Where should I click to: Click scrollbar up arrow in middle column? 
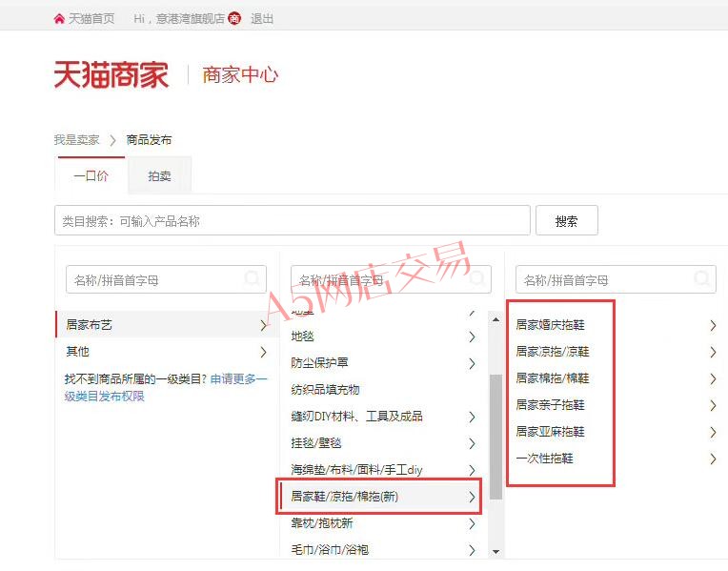tap(495, 319)
